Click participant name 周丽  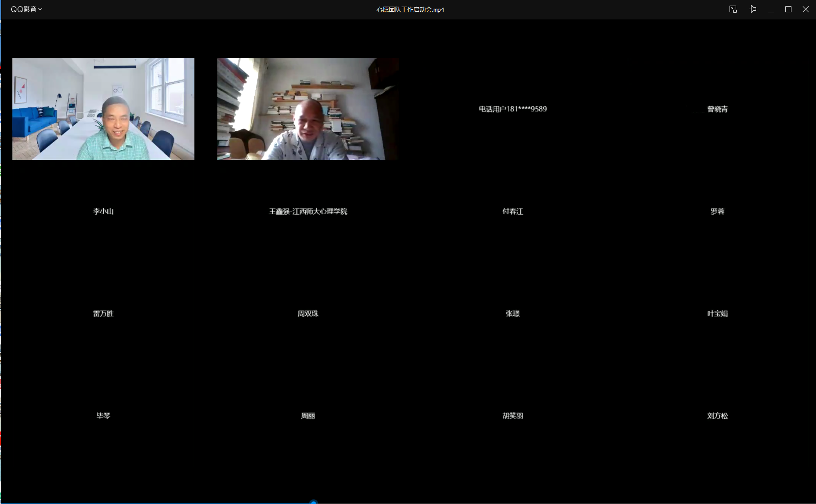tap(308, 416)
